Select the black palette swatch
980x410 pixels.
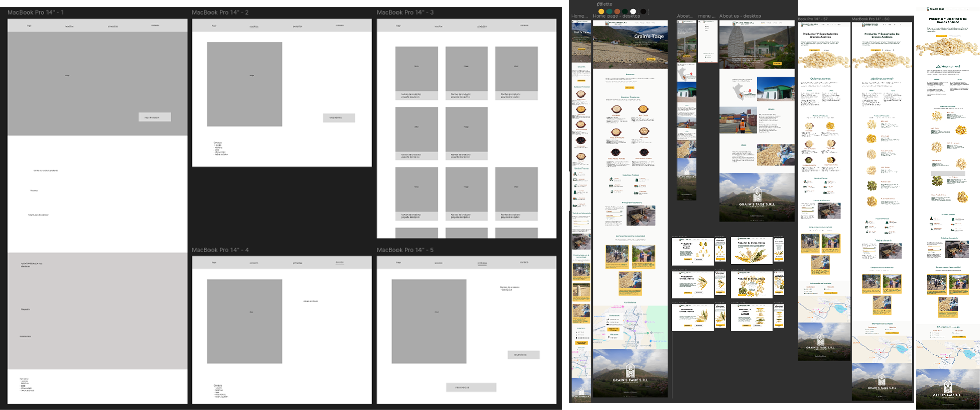643,11
